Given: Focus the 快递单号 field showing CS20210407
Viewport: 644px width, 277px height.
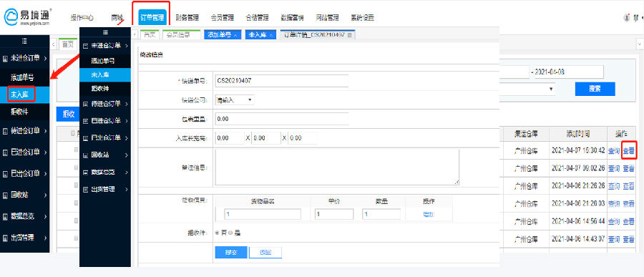Looking at the screenshot, I should pyautogui.click(x=281, y=81).
